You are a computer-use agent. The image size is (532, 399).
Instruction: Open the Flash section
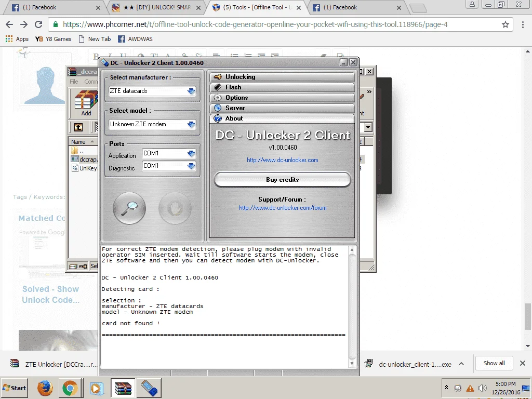point(282,87)
